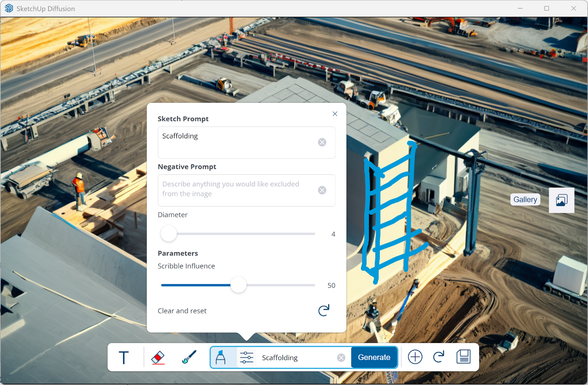The width and height of the screenshot is (588, 385).
Task: Click the add (plus circle) icon
Action: click(x=415, y=357)
